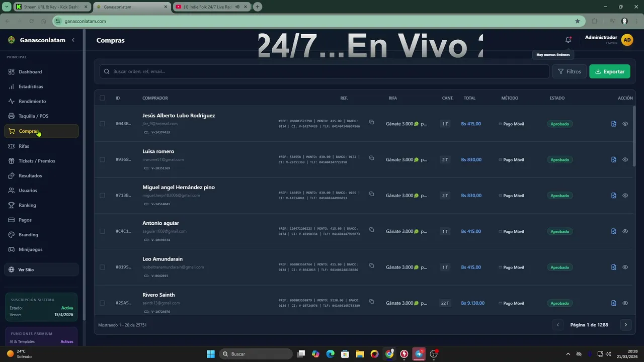Open the browser tab list dropdown
This screenshot has width=644, height=362.
tap(7, 7)
